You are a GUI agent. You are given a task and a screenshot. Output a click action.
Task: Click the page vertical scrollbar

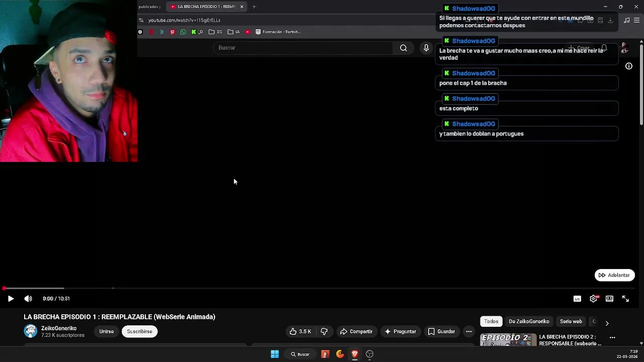(641, 85)
